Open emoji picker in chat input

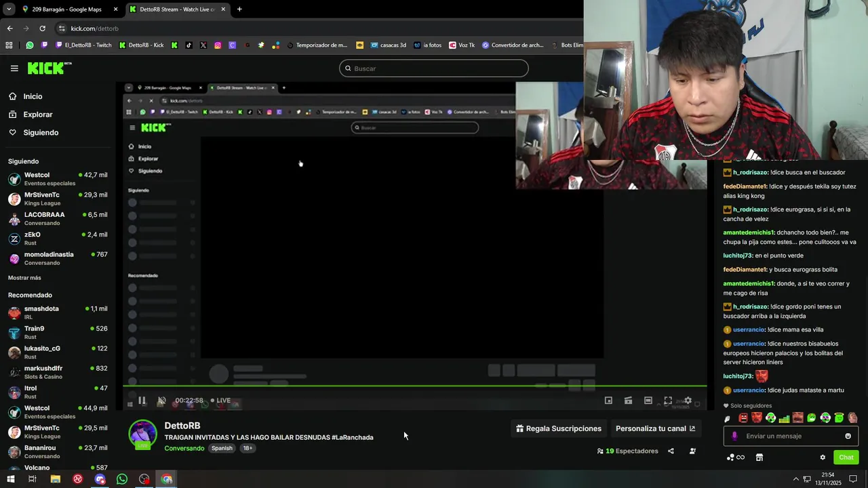(848, 436)
